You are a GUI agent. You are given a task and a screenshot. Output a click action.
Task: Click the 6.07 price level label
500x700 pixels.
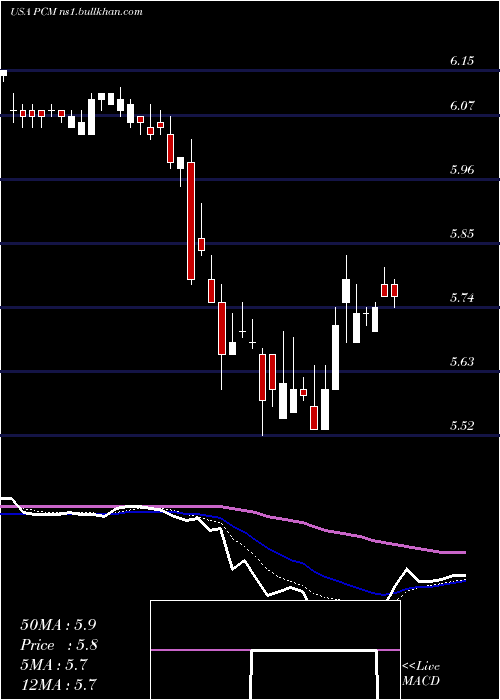(462, 106)
